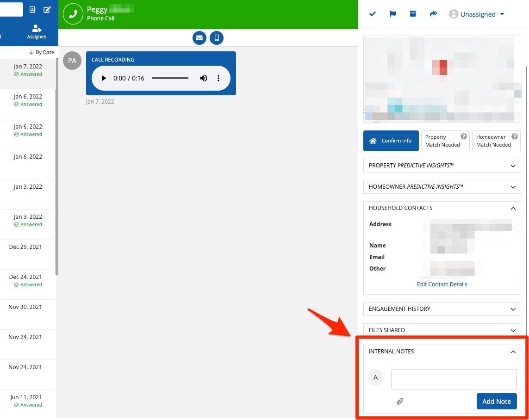The image size is (529, 420).
Task: Mute the call recording audio
Action: pos(204,78)
